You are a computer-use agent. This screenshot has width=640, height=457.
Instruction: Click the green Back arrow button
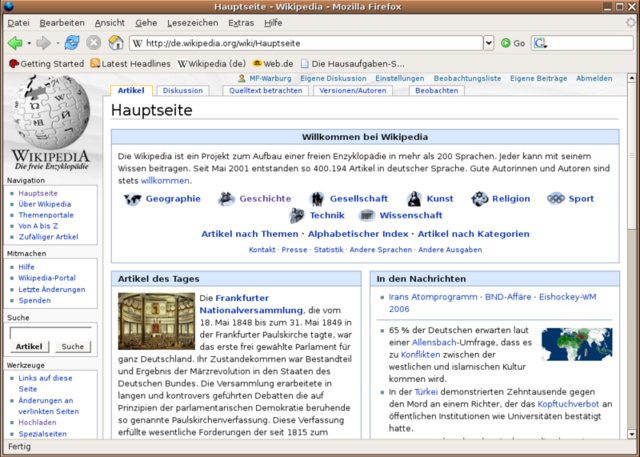[x=15, y=43]
